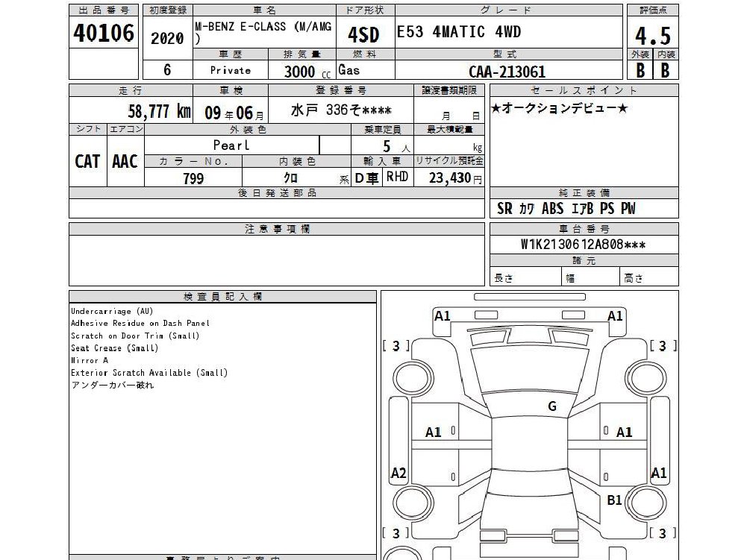
Task: Click mileage 58,777 km
Action: [159, 111]
